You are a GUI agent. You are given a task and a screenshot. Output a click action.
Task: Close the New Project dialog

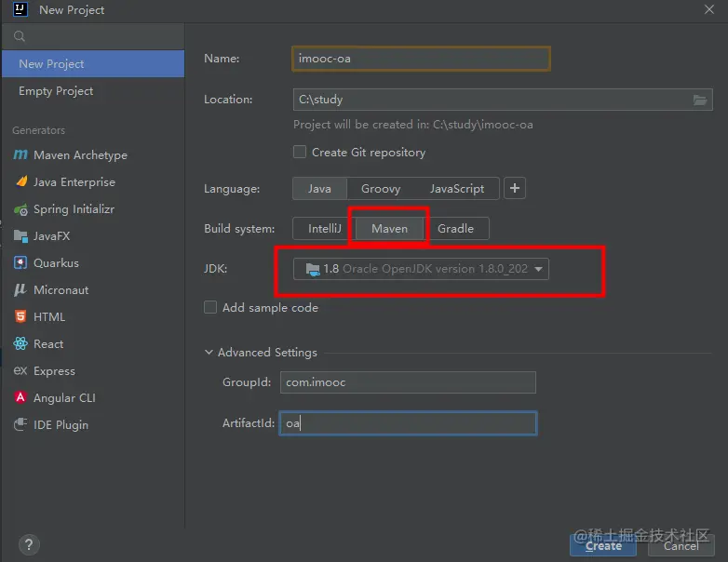click(709, 9)
